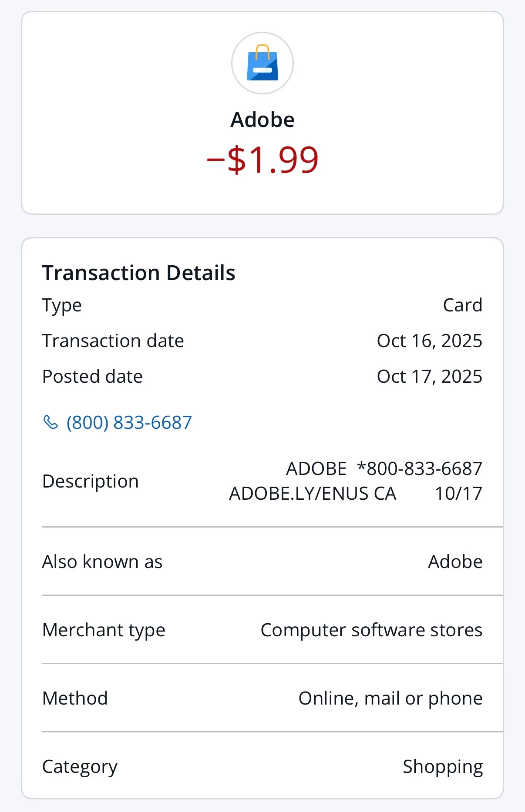This screenshot has width=525, height=812.
Task: Open the Merchant type row
Action: click(x=262, y=630)
